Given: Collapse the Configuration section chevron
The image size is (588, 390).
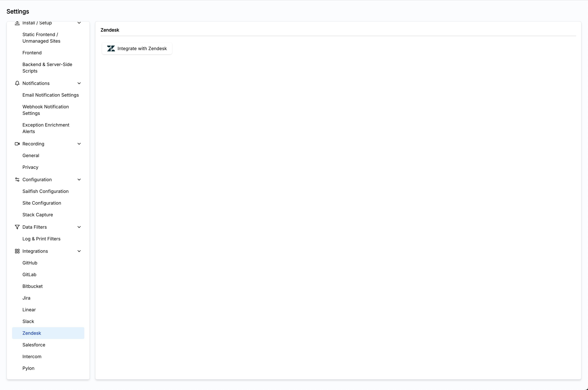Looking at the screenshot, I should 79,180.
